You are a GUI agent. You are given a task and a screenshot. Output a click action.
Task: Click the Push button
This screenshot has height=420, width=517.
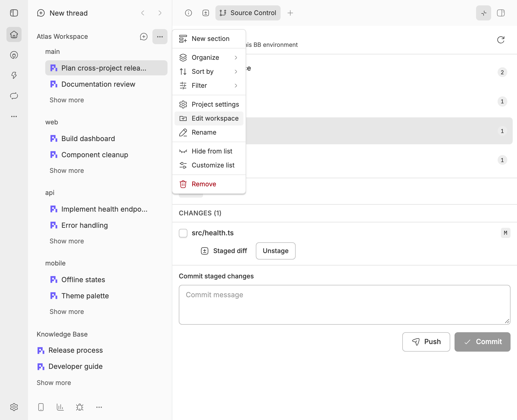pyautogui.click(x=426, y=342)
